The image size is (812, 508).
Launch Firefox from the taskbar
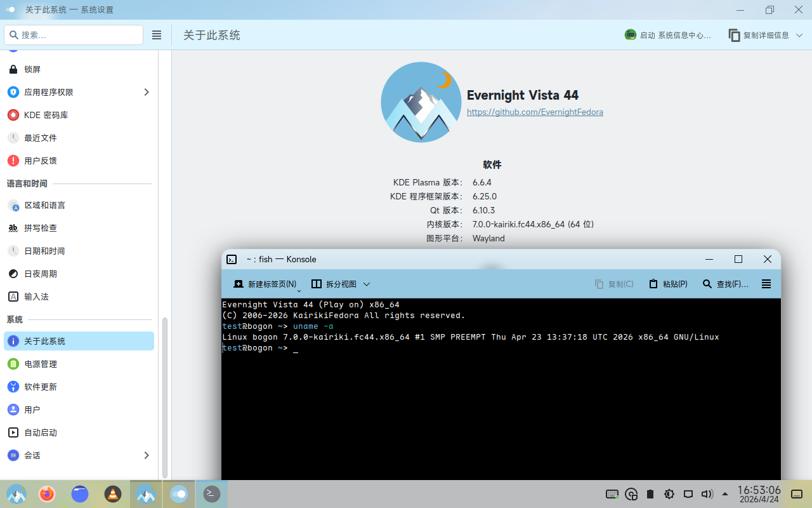47,494
